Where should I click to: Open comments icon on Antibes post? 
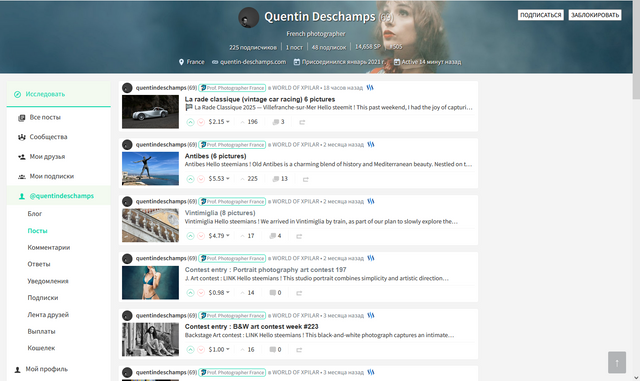click(x=276, y=179)
